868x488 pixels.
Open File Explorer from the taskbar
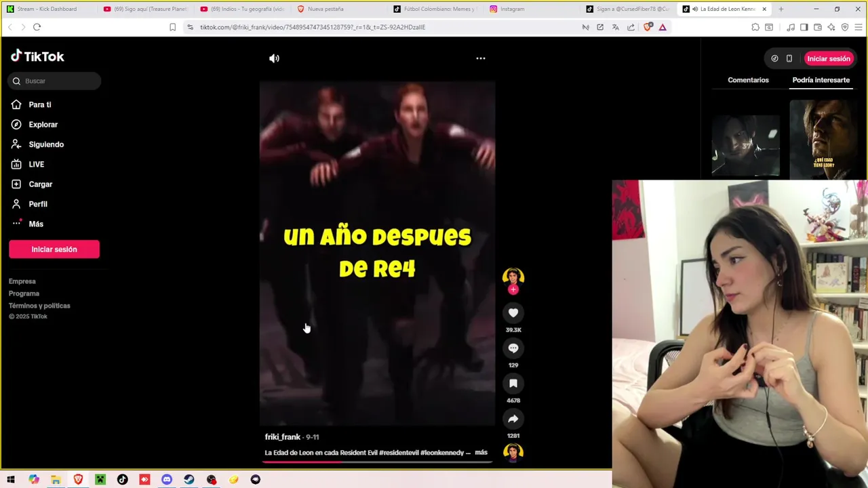(x=56, y=479)
